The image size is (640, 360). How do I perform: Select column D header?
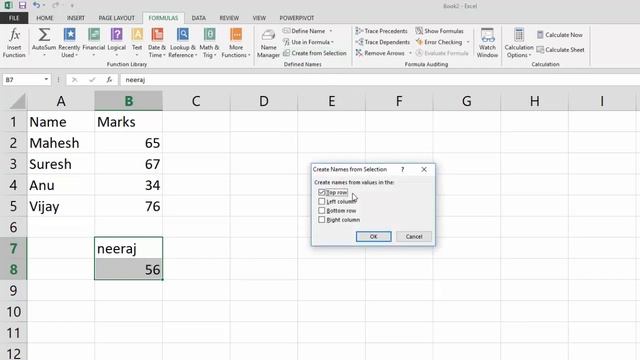tap(264, 101)
